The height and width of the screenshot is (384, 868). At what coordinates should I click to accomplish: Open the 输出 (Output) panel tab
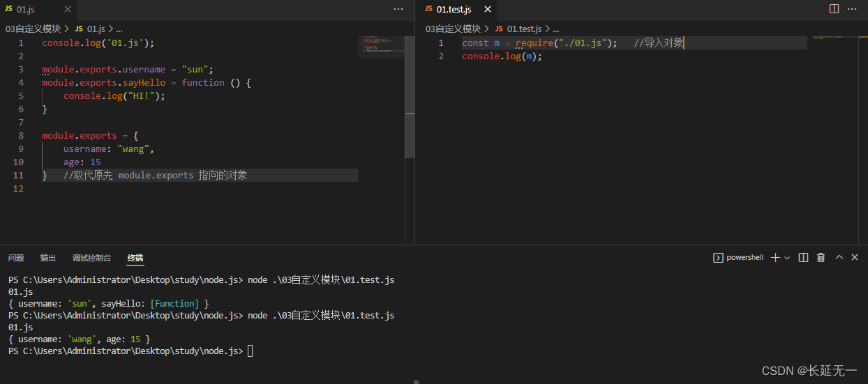(48, 258)
